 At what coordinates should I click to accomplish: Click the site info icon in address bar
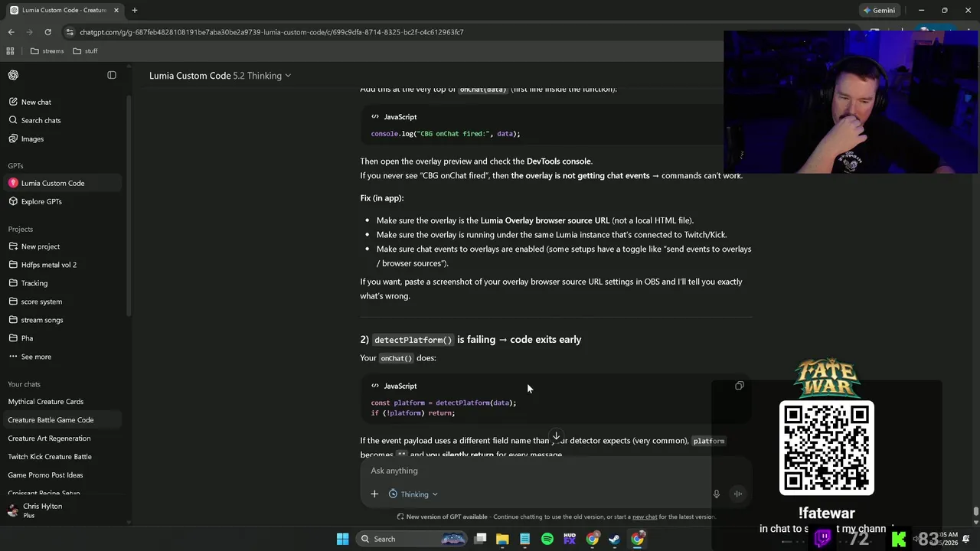point(70,32)
